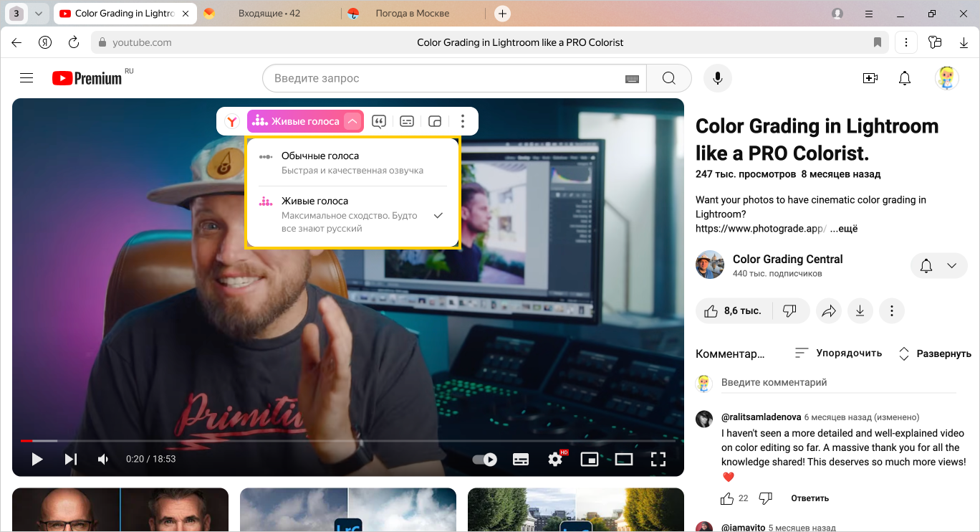The width and height of the screenshot is (980, 532).
Task: Collapse the Живые голоса dropdown chevron
Action: 352,121
